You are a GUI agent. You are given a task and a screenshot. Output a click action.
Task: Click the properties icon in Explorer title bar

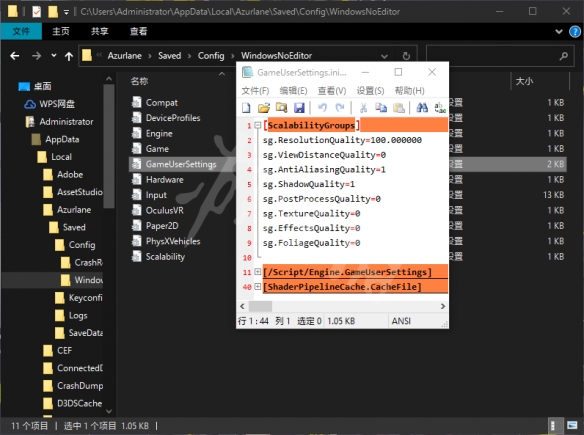point(36,12)
